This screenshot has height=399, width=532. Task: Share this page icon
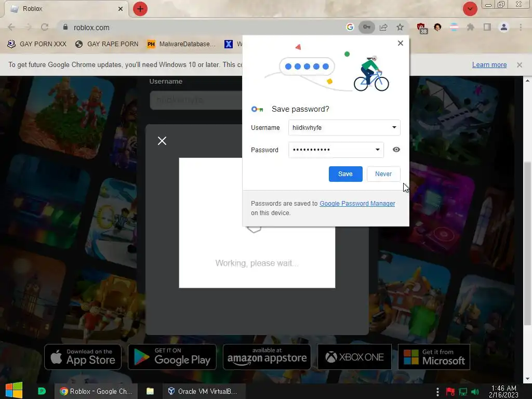click(383, 27)
